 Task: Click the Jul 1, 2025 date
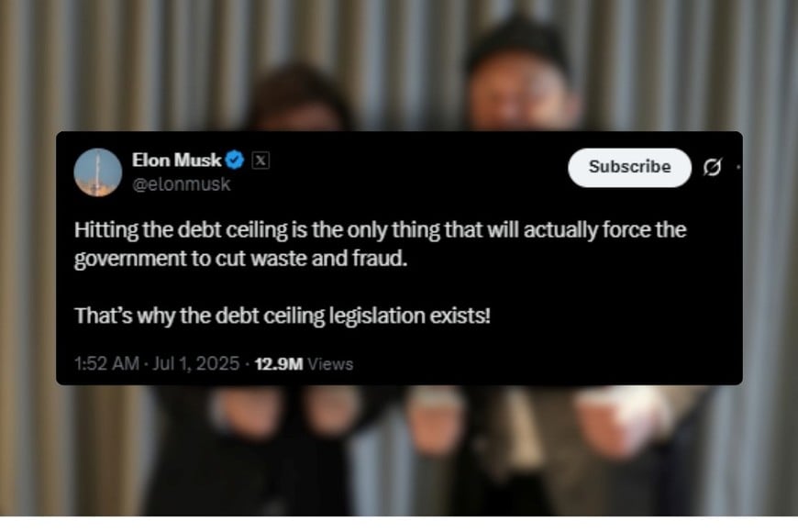(x=196, y=363)
